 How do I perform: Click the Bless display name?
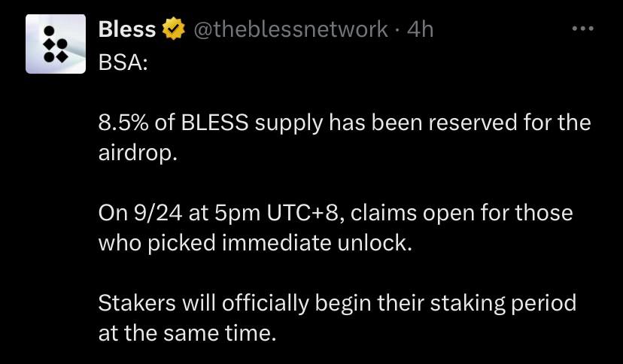[127, 29]
